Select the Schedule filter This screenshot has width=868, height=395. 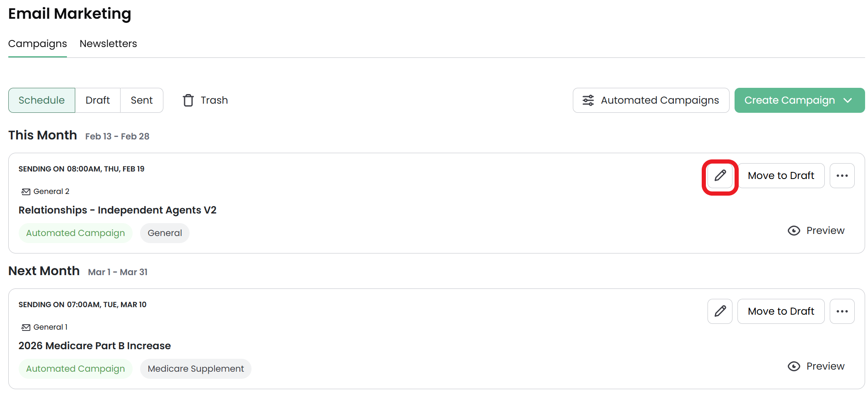(42, 100)
